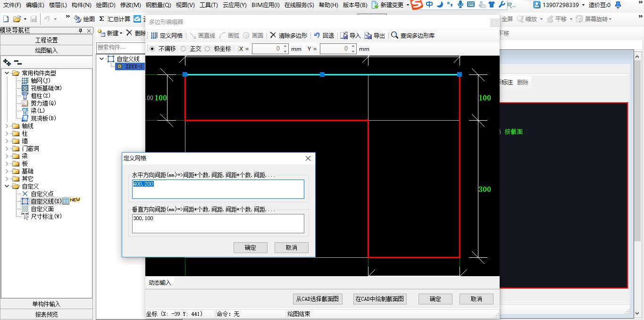Click the 缩放 zoom tool in the toolbar
This screenshot has width=644, height=320.
[x=527, y=19]
